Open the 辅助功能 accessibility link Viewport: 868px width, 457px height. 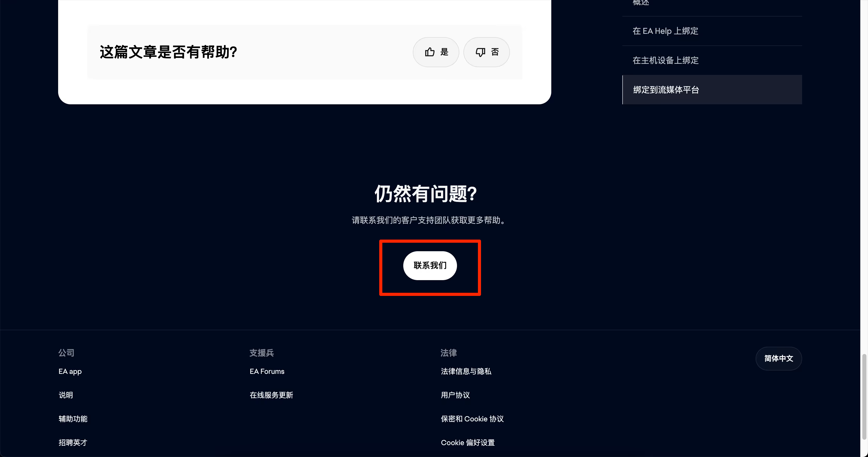click(73, 419)
